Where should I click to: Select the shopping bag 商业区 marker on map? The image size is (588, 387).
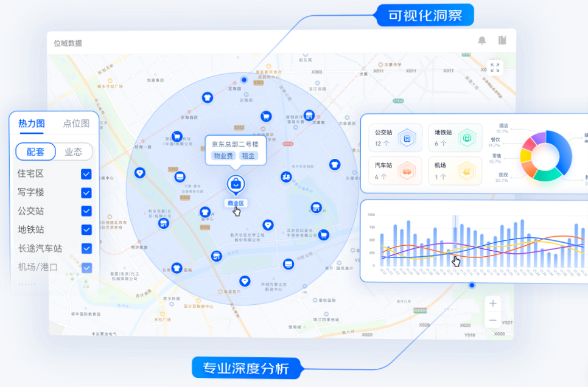click(236, 183)
